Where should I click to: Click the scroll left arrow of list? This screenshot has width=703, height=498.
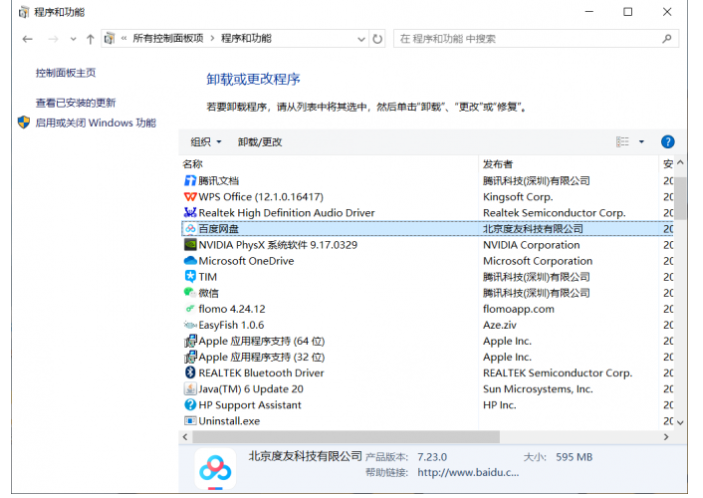[185, 437]
